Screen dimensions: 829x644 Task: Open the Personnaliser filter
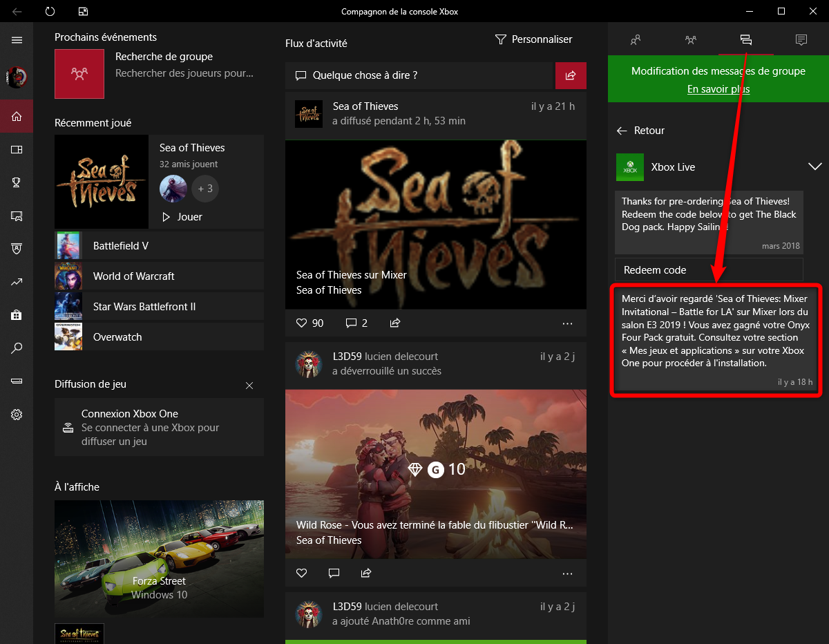[534, 39]
